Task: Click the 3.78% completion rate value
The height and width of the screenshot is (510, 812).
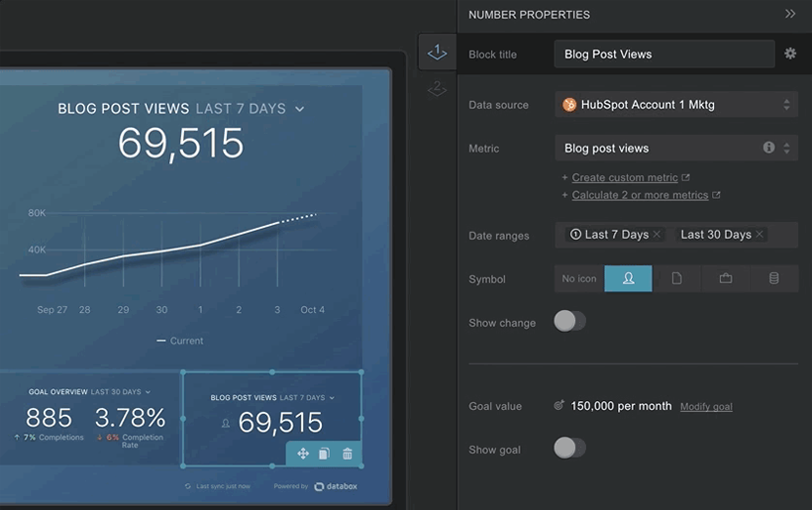Action: (130, 418)
